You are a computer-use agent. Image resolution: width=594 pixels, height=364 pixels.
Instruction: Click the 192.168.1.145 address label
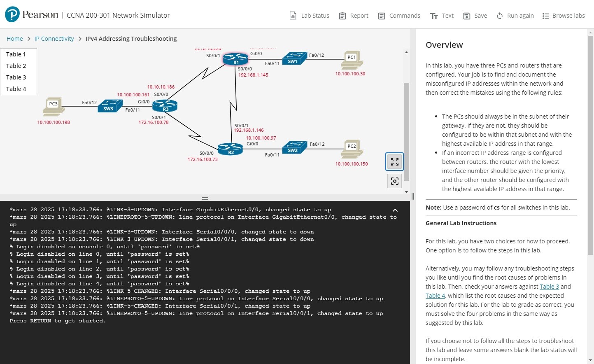(253, 75)
